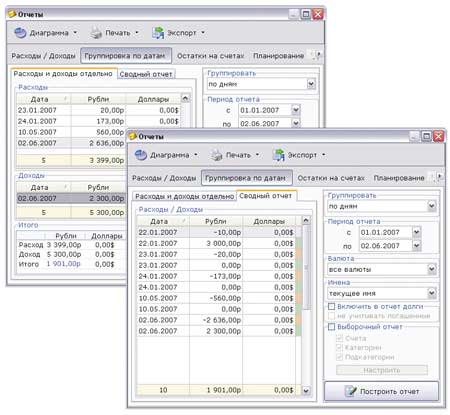Image resolution: width=450 pixels, height=415 pixels.
Task: Click tab scroll right arrow in front window
Action: (440, 176)
